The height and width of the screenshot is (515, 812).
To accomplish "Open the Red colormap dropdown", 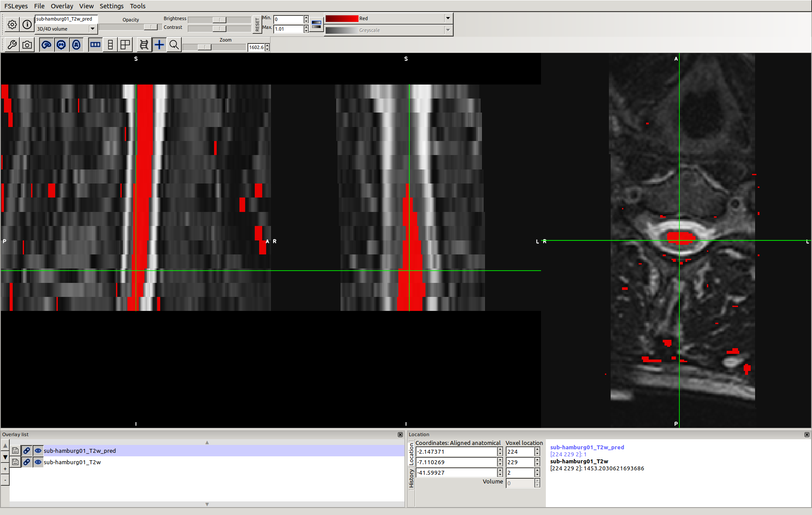I will click(447, 18).
